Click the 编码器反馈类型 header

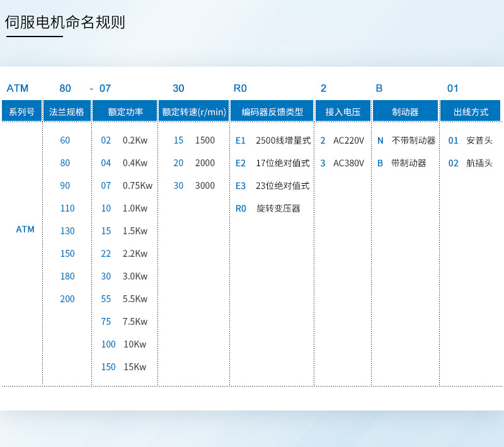pyautogui.click(x=272, y=112)
